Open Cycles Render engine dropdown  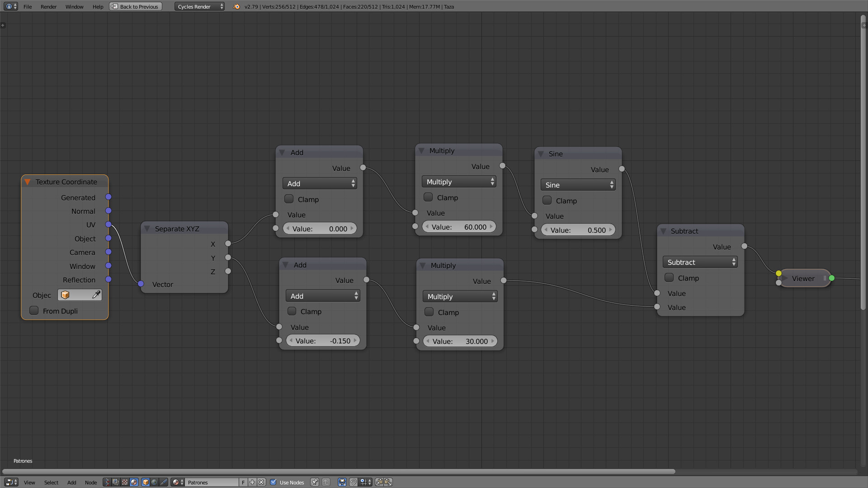pyautogui.click(x=199, y=6)
